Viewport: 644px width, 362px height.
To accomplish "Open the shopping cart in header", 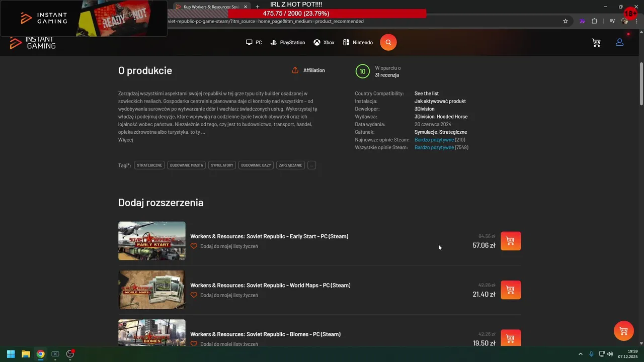I will (x=596, y=43).
